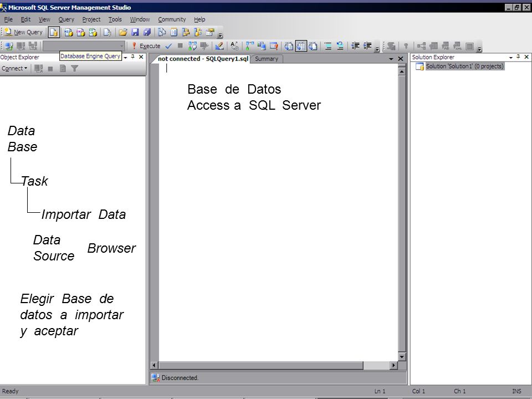Uncomment the selected lines
This screenshot has width=532, height=399.
[340, 46]
